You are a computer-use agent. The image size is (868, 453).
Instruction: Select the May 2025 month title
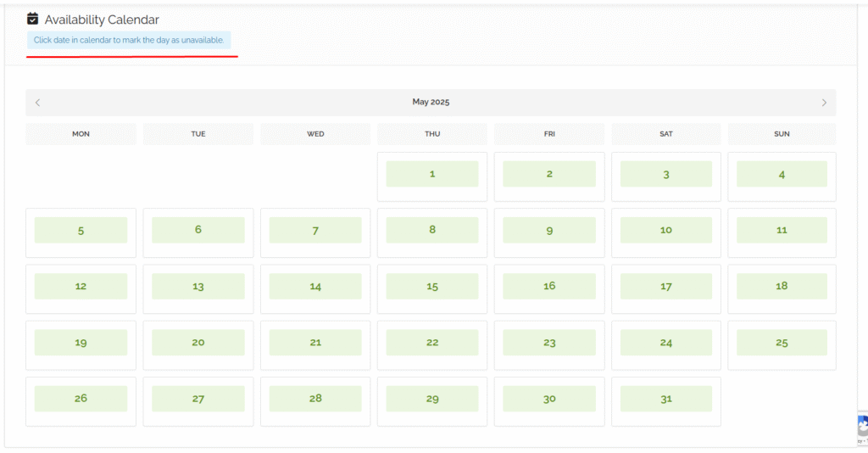point(431,102)
